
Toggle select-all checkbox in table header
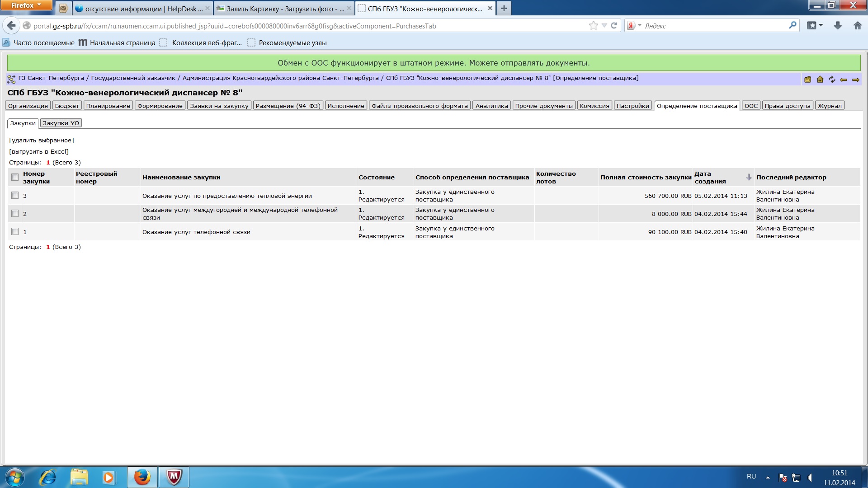coord(15,177)
